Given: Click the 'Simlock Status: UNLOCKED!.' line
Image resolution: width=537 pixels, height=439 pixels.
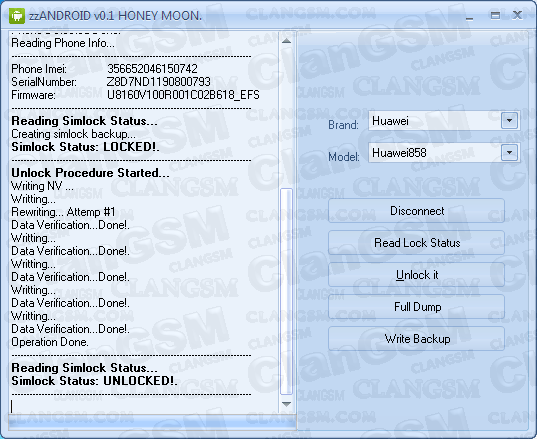Looking at the screenshot, I should pos(95,381).
